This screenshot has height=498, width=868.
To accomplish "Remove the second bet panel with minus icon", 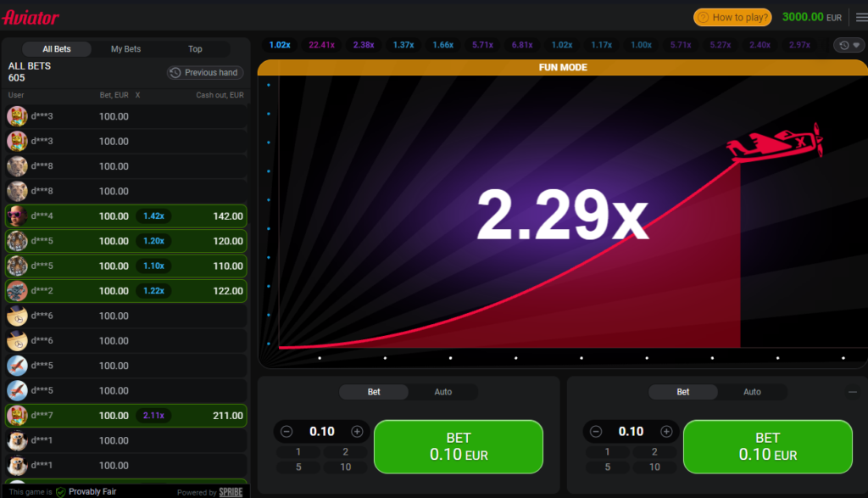I will (x=853, y=392).
